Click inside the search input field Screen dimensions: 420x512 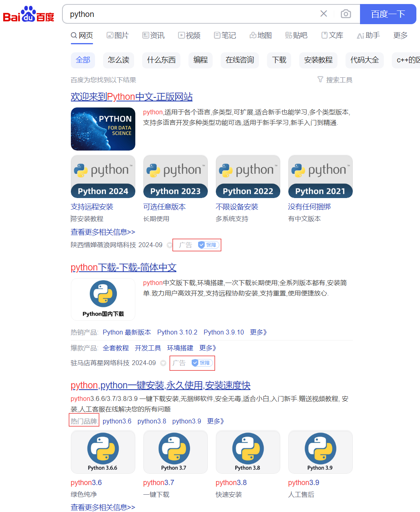point(181,14)
